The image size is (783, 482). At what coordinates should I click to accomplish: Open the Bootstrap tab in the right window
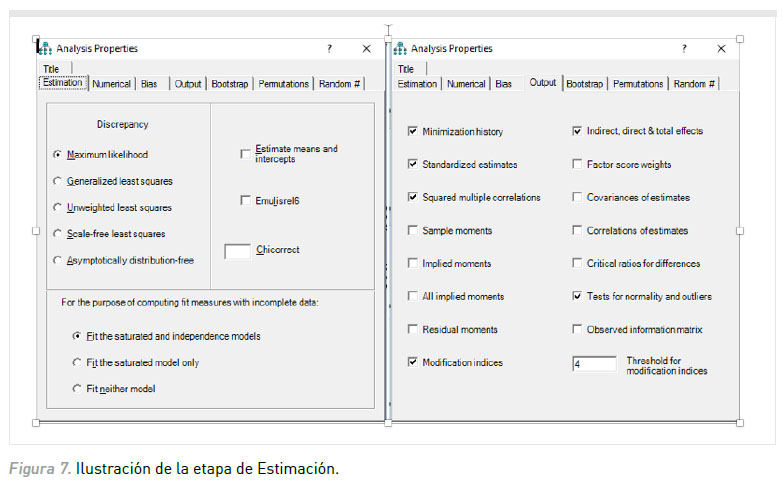pos(584,84)
